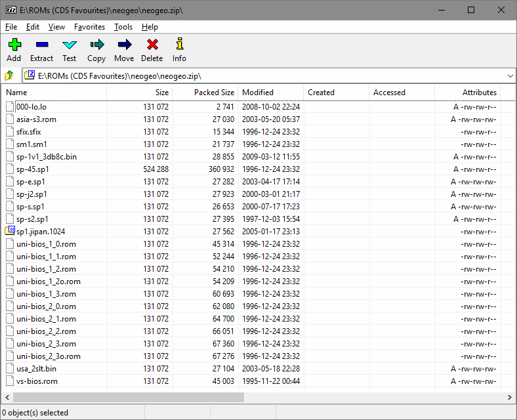Open the Help menu

[x=150, y=27]
